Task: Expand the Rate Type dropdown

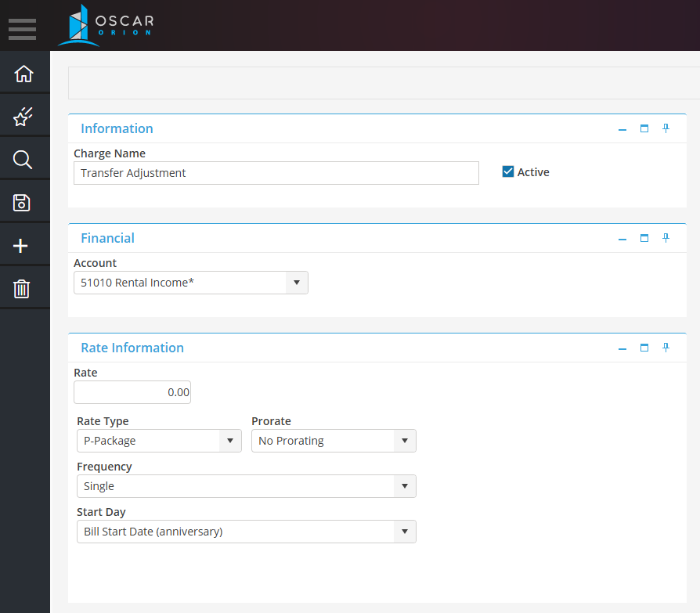Action: 230,441
